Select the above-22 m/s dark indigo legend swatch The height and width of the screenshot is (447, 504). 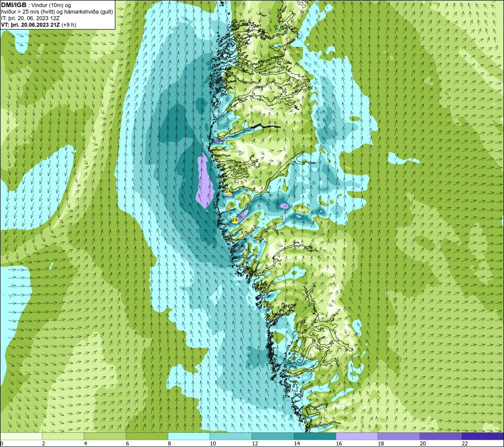point(483,436)
